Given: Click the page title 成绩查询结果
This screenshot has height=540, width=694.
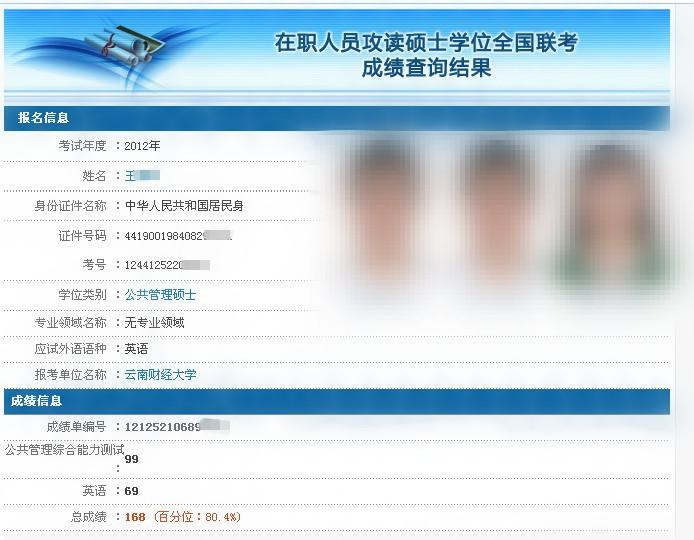Looking at the screenshot, I should (426, 68).
